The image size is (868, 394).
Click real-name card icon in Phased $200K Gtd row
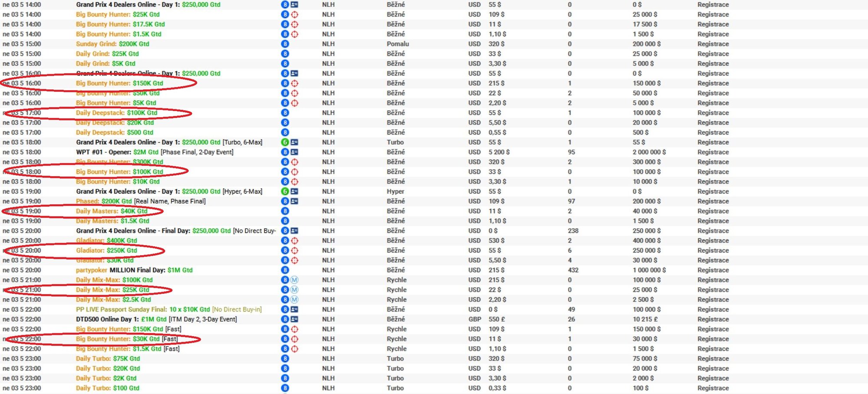[x=295, y=201]
